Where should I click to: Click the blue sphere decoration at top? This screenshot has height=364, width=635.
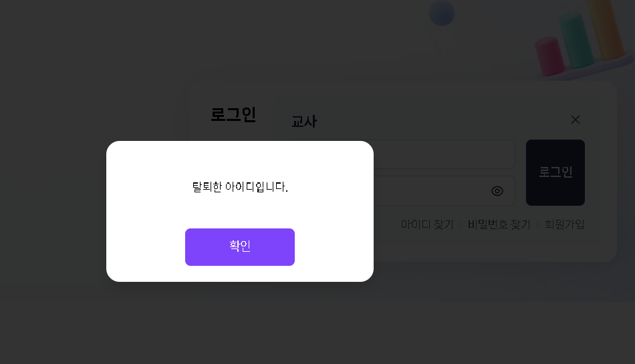point(442,13)
